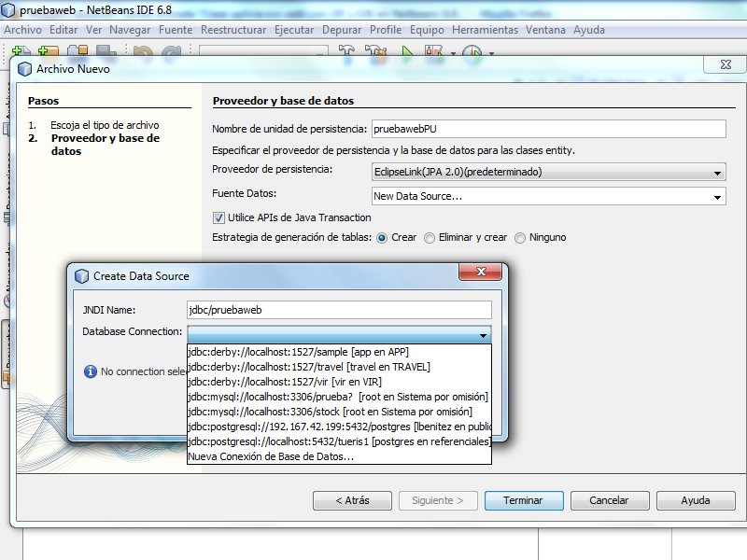The width and height of the screenshot is (747, 560).
Task: Choose postgresql 192.167.42.199 postgres connection
Action: pyautogui.click(x=339, y=427)
